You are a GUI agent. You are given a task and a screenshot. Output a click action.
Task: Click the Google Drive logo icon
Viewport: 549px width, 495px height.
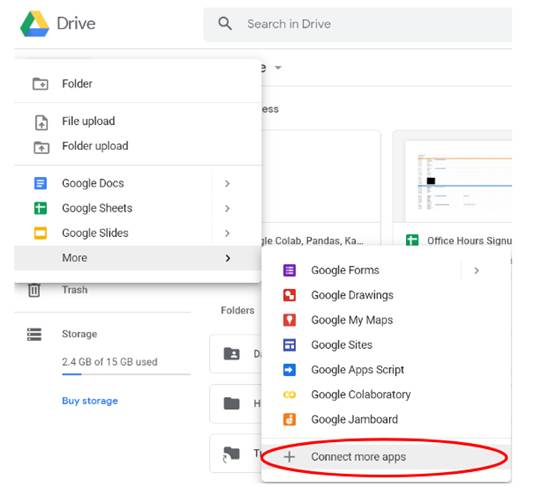tap(34, 24)
